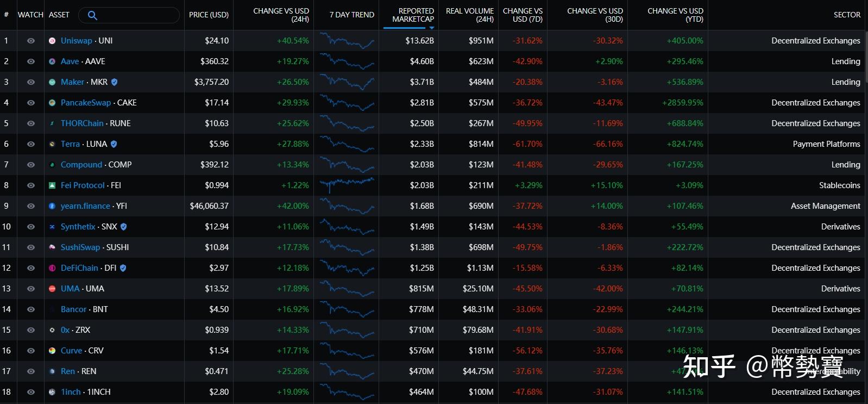Click the DeFiChain logo icon
This screenshot has height=404, width=868.
52,268
